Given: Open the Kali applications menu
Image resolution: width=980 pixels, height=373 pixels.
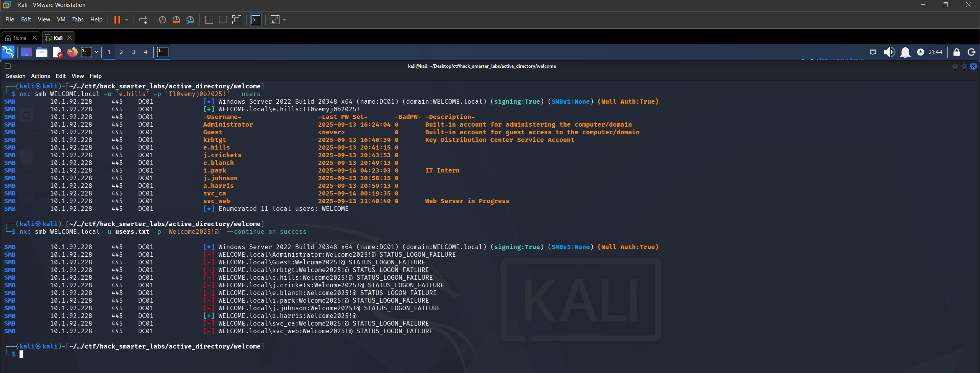Looking at the screenshot, I should tap(8, 52).
